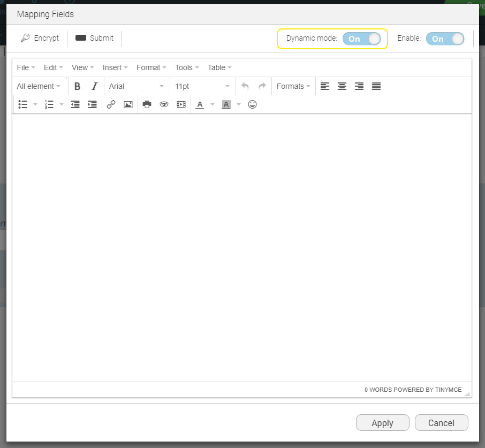The height and width of the screenshot is (448, 485).
Task: Increase the text indent
Action: tap(92, 104)
